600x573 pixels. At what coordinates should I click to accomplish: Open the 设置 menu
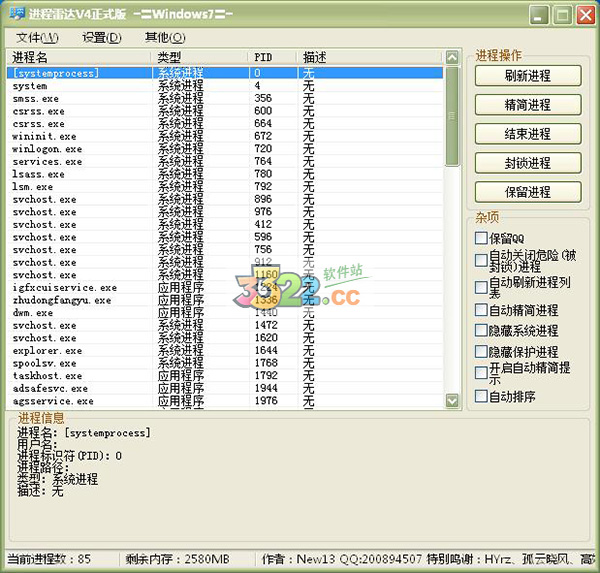click(x=102, y=38)
